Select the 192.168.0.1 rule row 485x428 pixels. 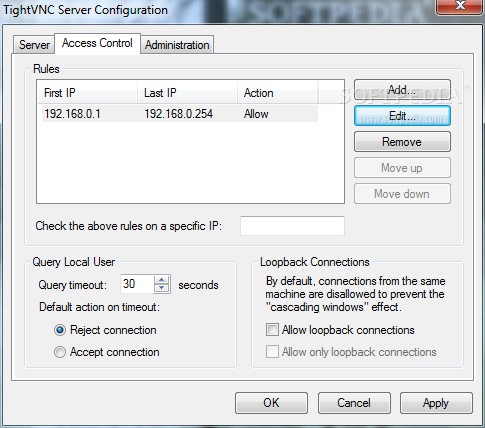(x=179, y=114)
